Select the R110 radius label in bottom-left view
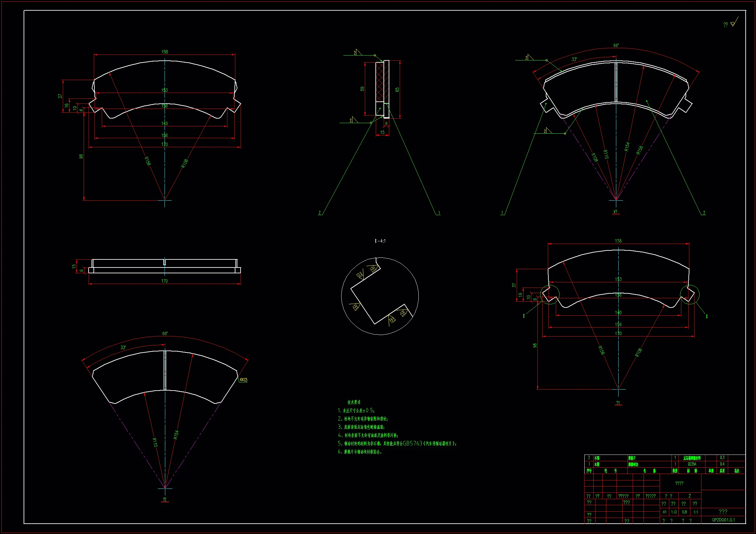The height and width of the screenshot is (534, 756). 155,442
